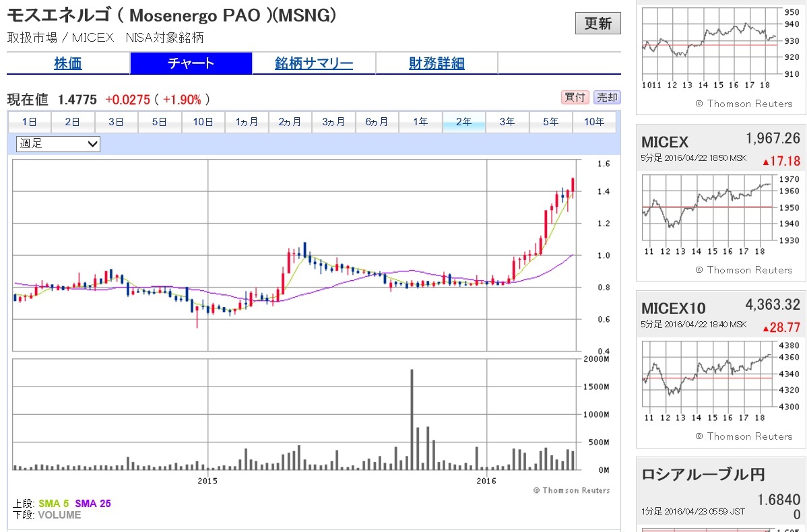Image resolution: width=807 pixels, height=532 pixels.
Task: Show the 3ヵ月 chart period
Action: pos(333,122)
